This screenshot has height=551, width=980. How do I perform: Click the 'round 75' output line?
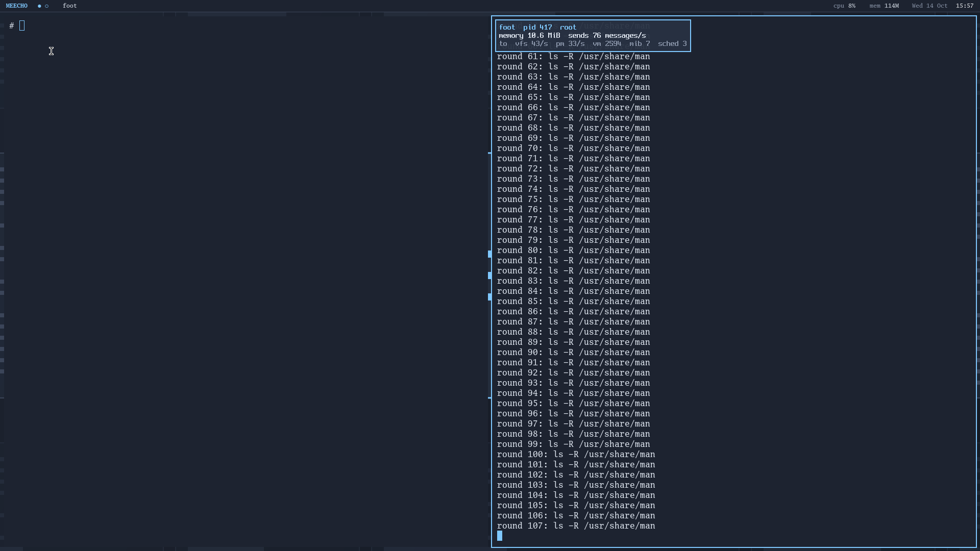[x=573, y=199]
